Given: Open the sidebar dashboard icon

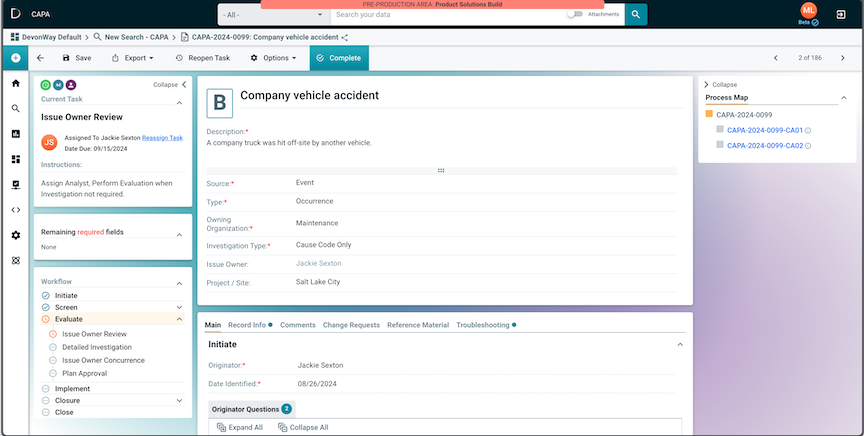Looking at the screenshot, I should click(15, 159).
